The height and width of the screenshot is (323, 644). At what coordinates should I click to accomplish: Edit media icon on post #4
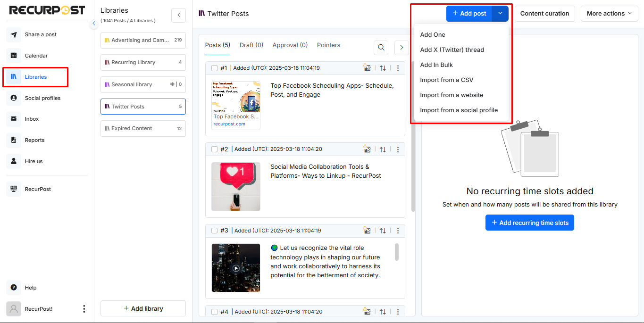[367, 311]
